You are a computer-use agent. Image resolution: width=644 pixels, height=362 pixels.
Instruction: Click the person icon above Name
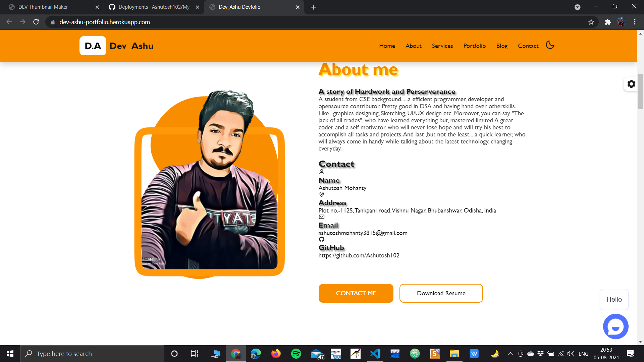pos(322,172)
